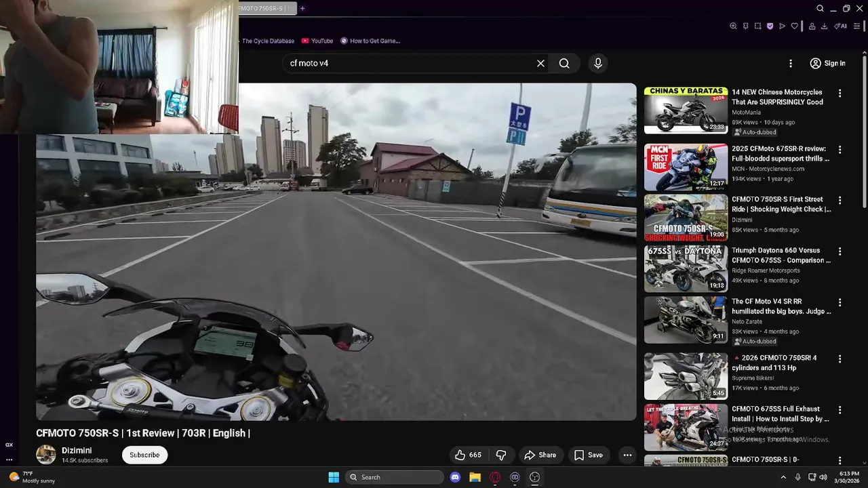Open The Cycle Database bookmark
Image resolution: width=868 pixels, height=488 pixels.
[268, 41]
